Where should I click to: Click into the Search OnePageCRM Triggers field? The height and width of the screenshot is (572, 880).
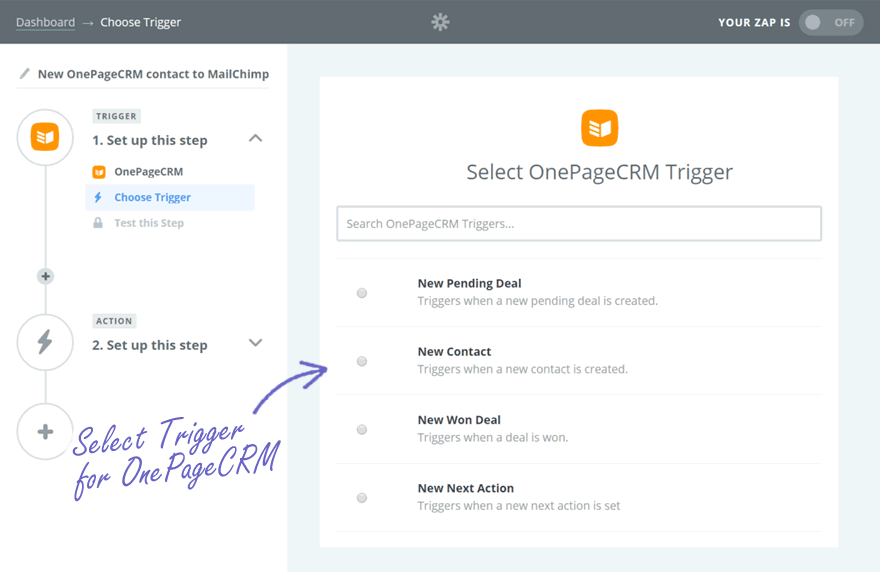(579, 223)
